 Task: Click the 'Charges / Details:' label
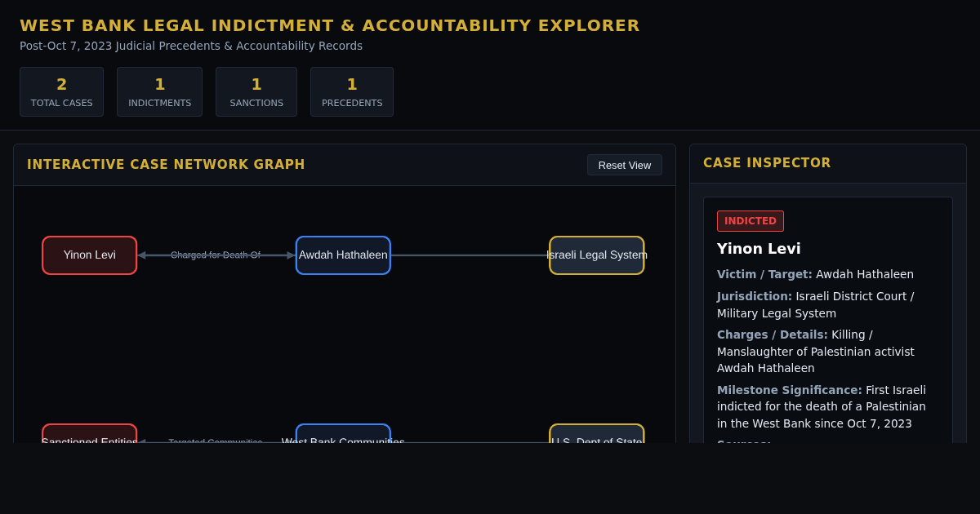(773, 335)
